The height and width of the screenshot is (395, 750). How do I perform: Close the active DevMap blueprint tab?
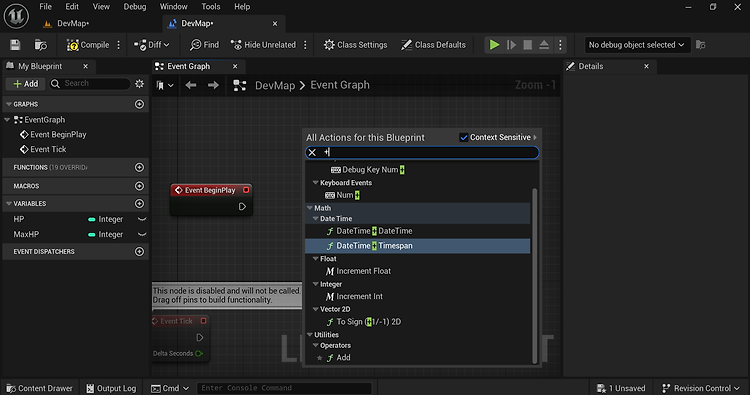tap(275, 23)
